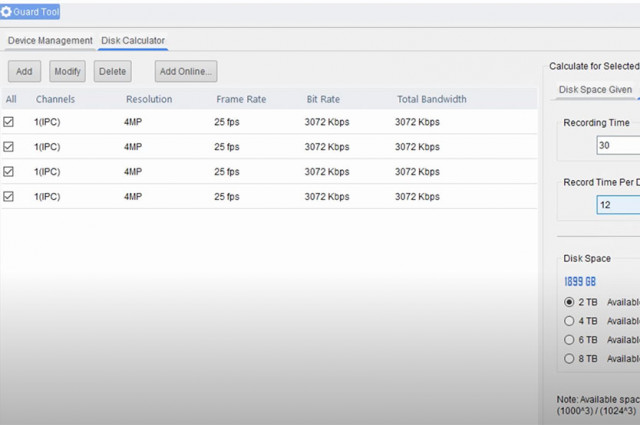The image size is (640, 425).
Task: Select the 8 TB disk option
Action: 569,358
